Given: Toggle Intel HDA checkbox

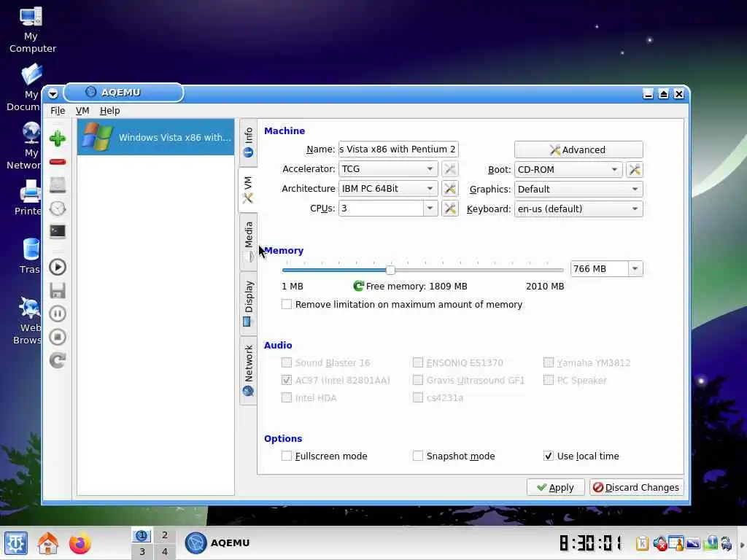Looking at the screenshot, I should (286, 397).
